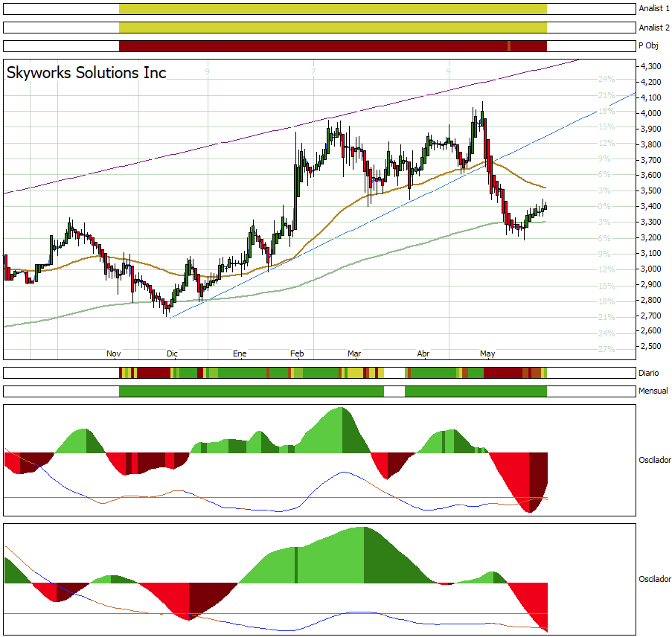Click the 3,500 price axis label

[x=651, y=191]
